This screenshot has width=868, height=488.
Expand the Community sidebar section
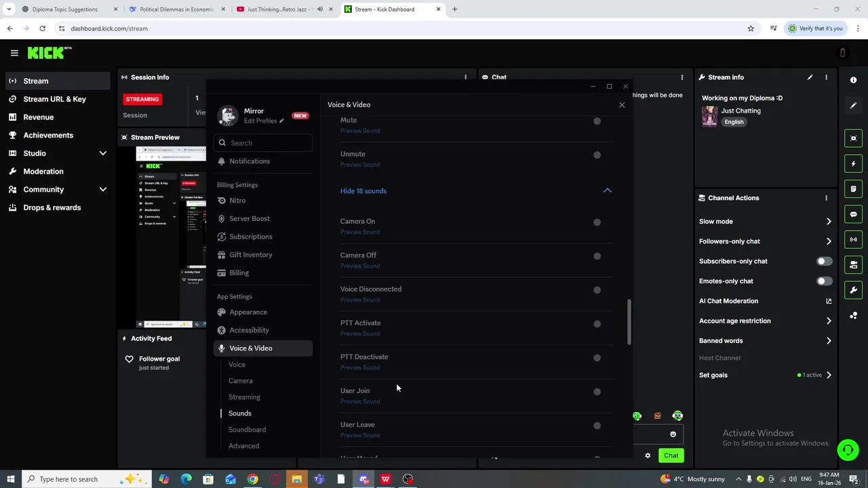[103, 190]
